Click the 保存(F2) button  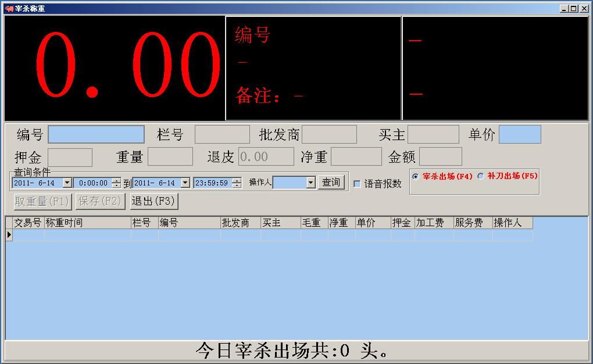[99, 201]
